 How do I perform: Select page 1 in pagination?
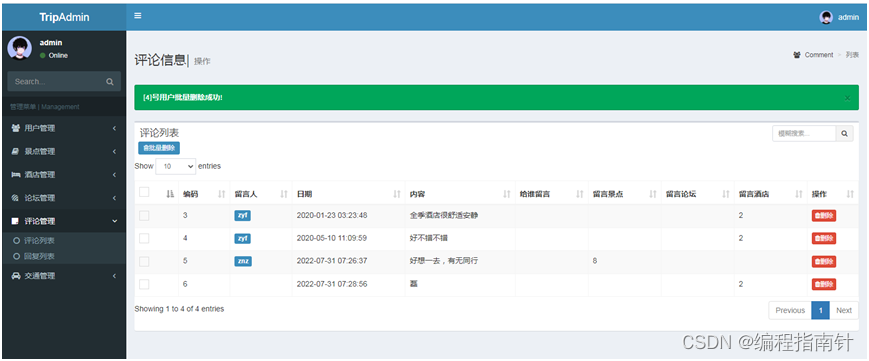pos(820,311)
